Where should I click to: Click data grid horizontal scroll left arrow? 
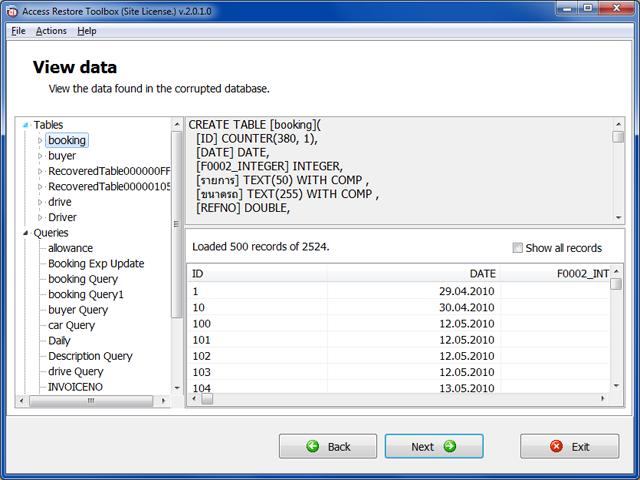[194, 399]
